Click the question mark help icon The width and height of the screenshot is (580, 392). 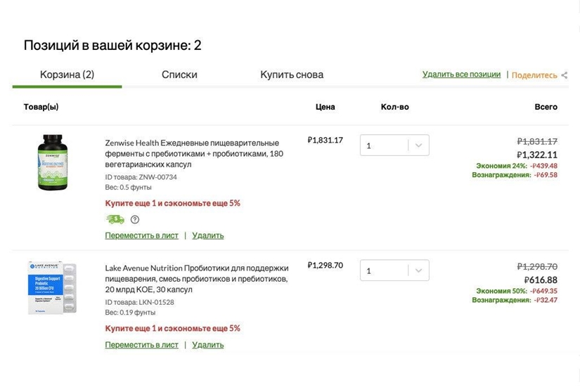point(135,219)
